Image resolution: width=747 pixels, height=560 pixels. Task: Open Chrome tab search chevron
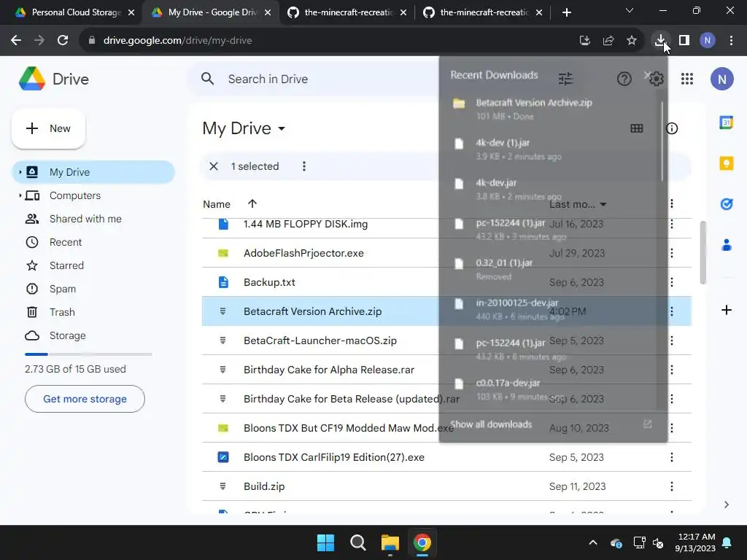[629, 10]
